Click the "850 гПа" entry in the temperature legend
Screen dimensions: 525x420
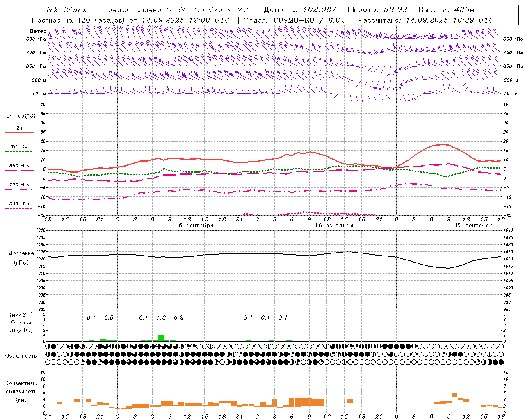(x=19, y=166)
